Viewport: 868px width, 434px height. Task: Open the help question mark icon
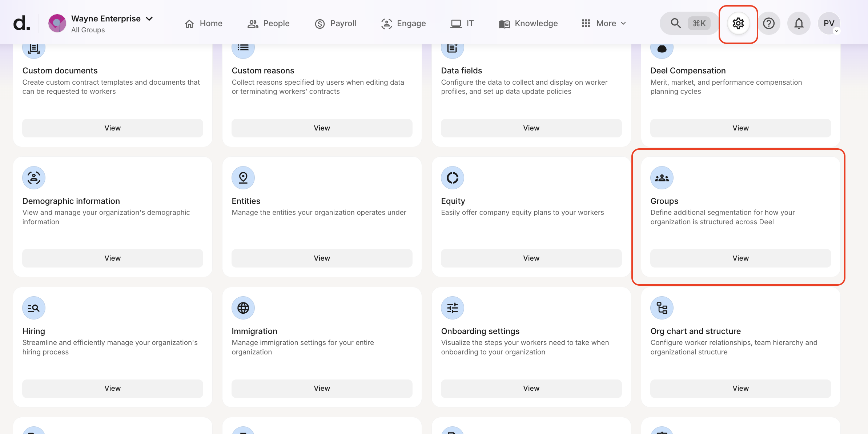769,24
